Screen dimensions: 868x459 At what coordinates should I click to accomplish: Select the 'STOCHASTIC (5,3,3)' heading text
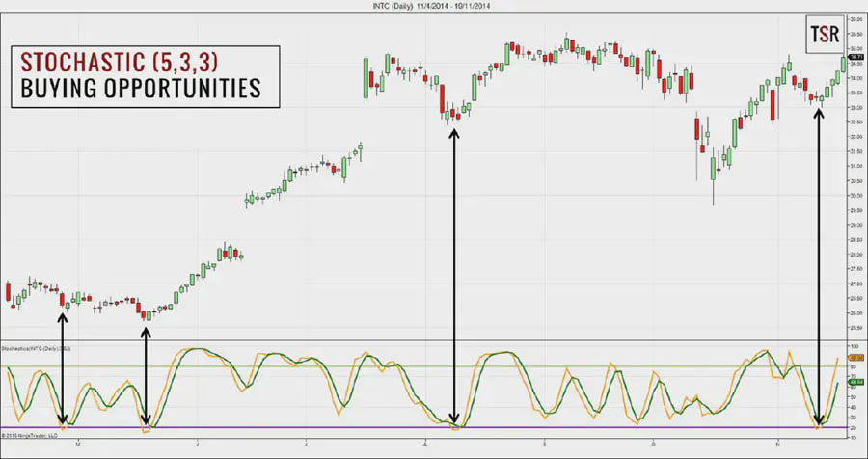pos(120,62)
